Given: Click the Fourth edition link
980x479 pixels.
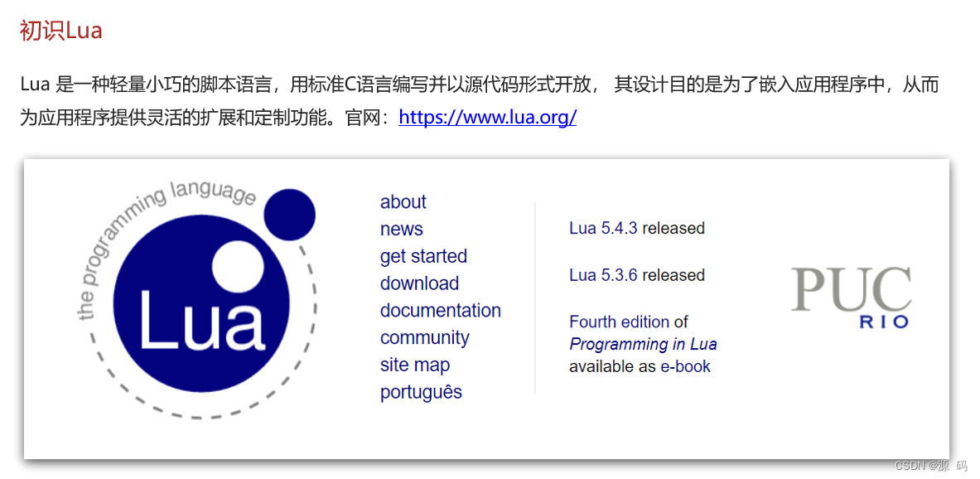Looking at the screenshot, I should coord(619,322).
